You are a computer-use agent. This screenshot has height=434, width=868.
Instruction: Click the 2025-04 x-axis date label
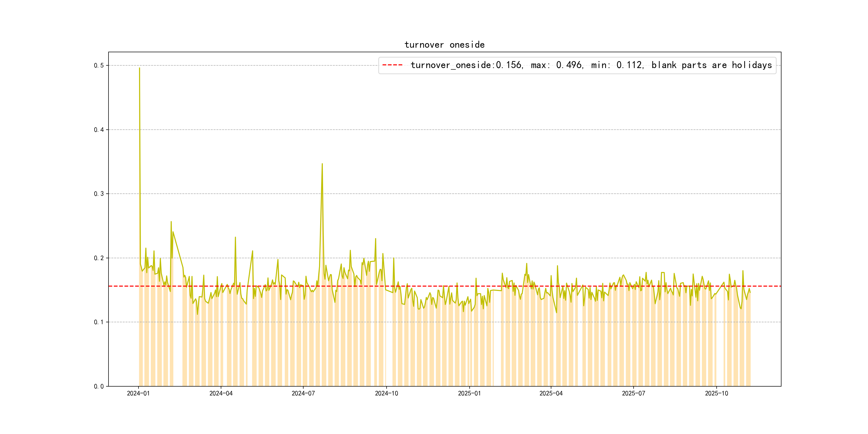coord(551,393)
